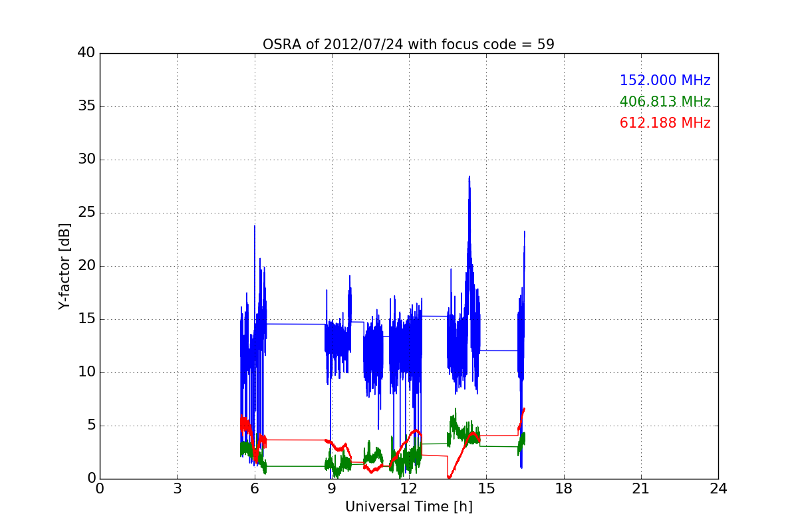Click x-axis tick label 15
This screenshot has width=798, height=532.
point(486,488)
